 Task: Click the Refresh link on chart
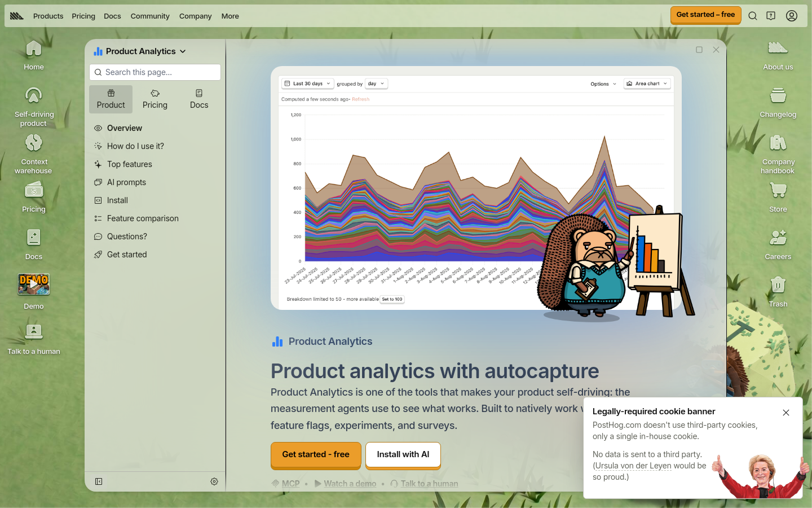(x=361, y=99)
